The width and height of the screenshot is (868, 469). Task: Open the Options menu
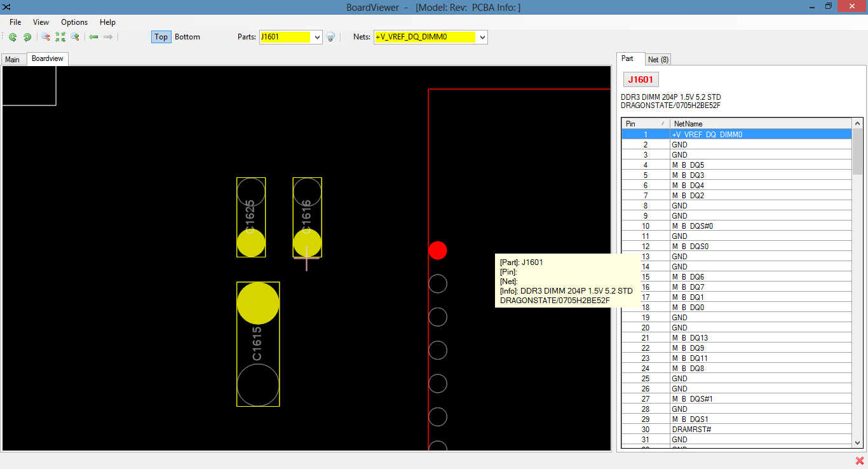74,22
